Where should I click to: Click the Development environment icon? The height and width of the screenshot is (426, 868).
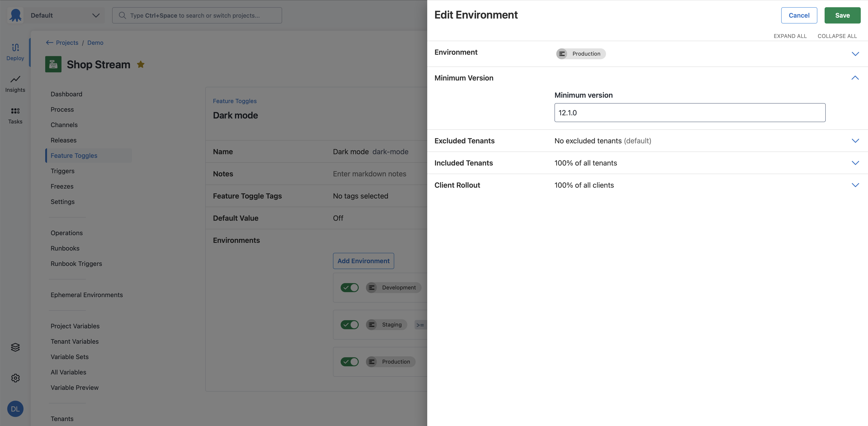coord(371,287)
